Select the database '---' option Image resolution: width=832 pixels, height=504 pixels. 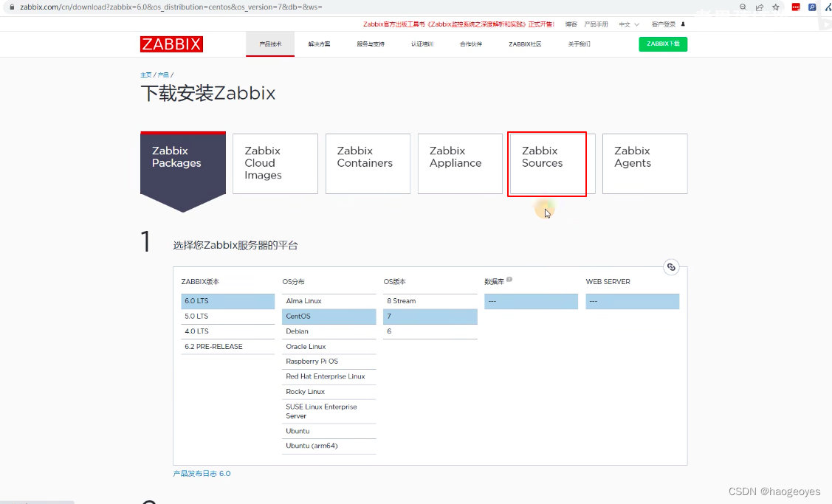(531, 301)
